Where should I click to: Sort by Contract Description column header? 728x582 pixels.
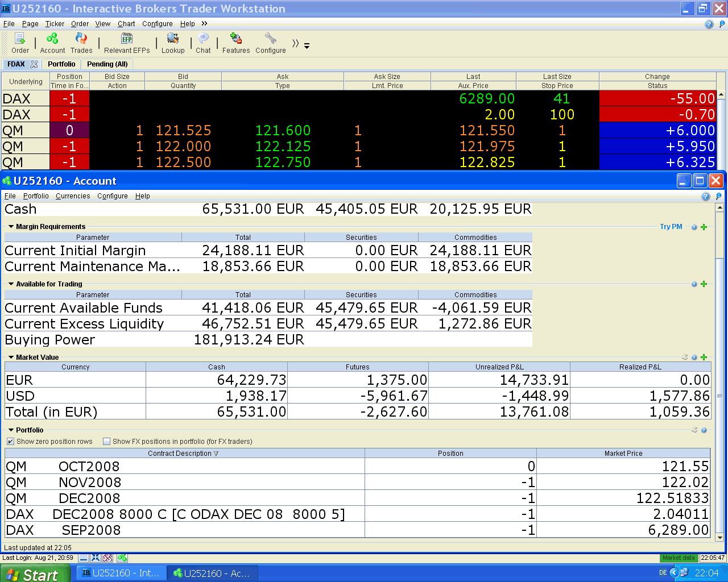coord(184,454)
